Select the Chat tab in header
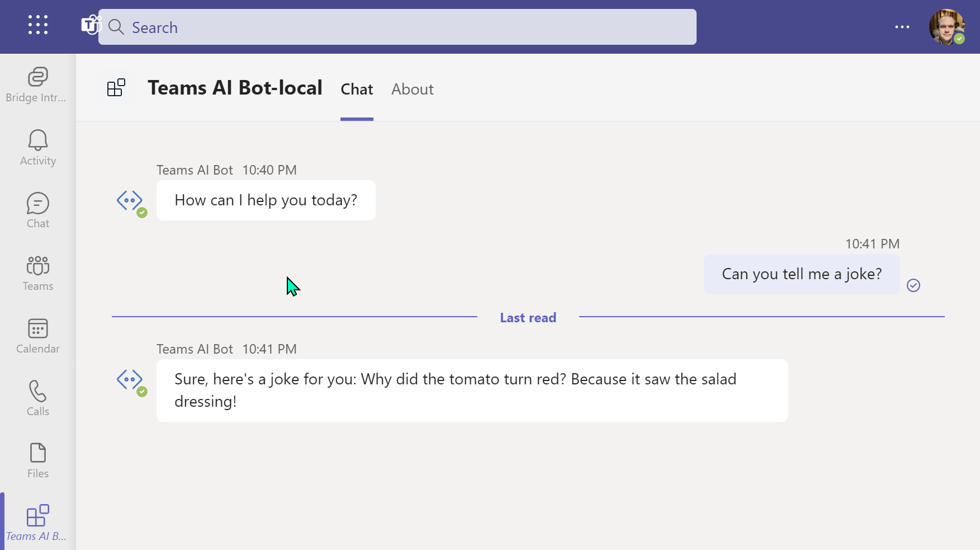980x550 pixels. click(x=357, y=90)
